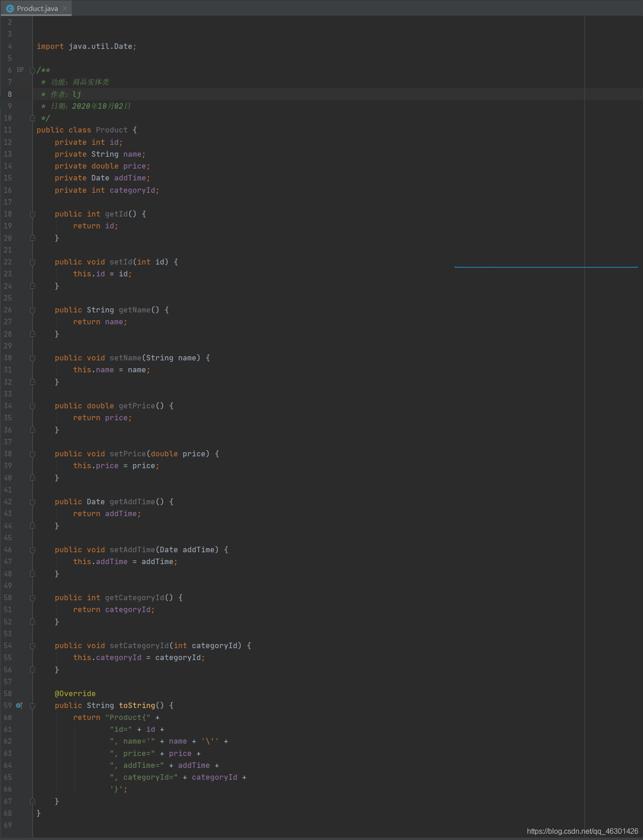
Task: Collapse the setId(int id) method fold
Action: pyautogui.click(x=32, y=262)
